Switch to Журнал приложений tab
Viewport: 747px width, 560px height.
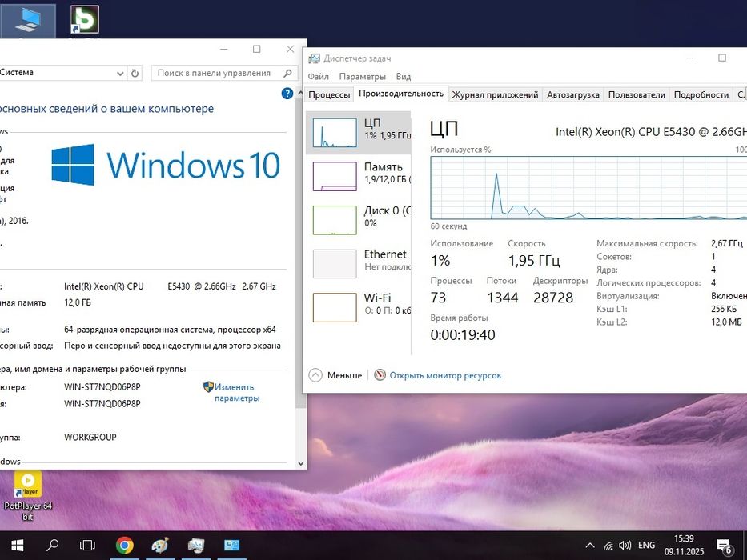coord(495,94)
